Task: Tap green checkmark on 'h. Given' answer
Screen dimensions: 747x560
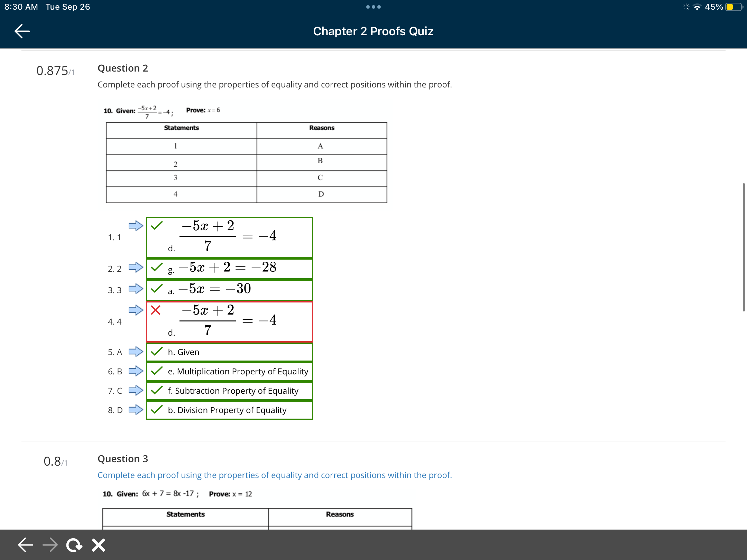Action: (x=157, y=352)
